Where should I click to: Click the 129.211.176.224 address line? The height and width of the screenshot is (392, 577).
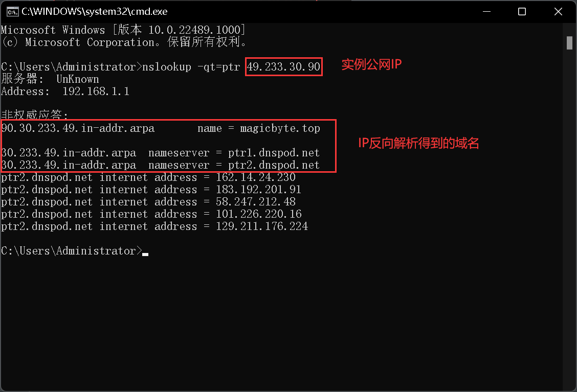click(x=154, y=226)
